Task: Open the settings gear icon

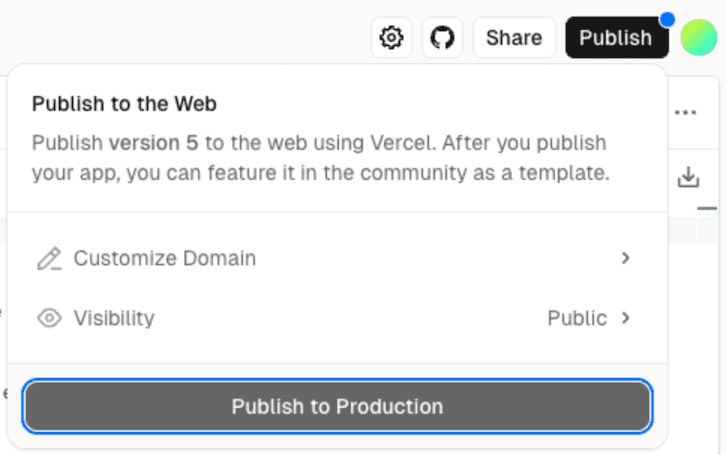Action: coord(392,38)
